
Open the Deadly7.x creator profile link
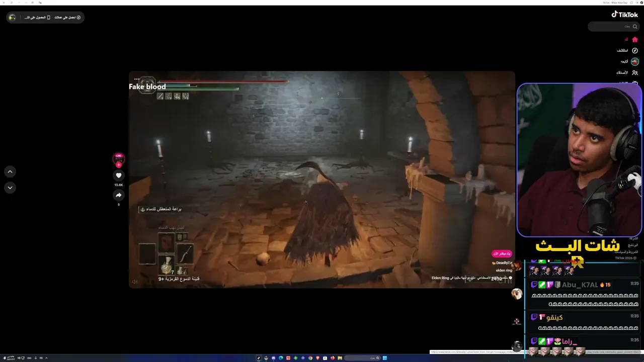coord(503,263)
